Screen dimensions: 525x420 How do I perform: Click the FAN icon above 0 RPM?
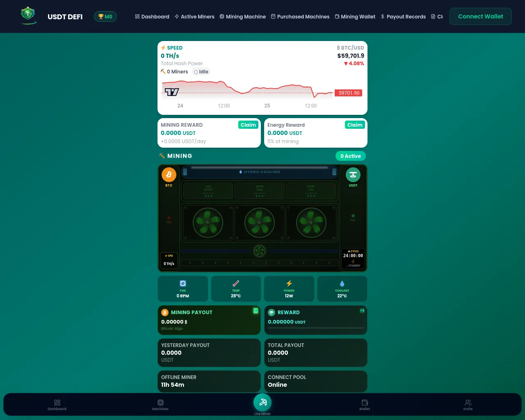[183, 283]
